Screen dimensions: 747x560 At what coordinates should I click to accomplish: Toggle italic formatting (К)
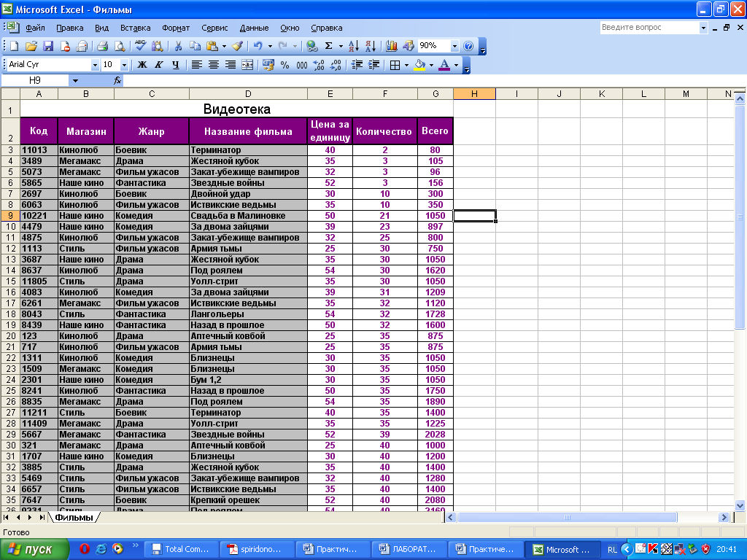[158, 65]
